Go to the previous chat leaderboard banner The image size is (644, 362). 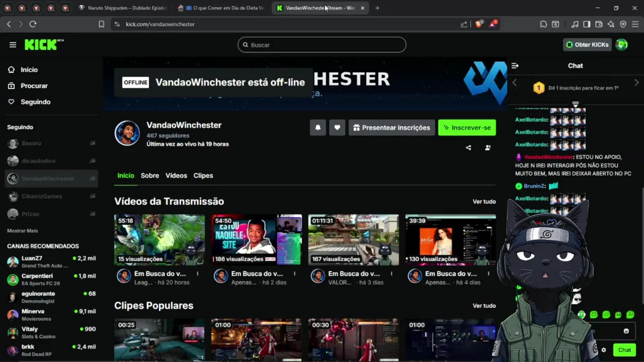[x=514, y=82]
